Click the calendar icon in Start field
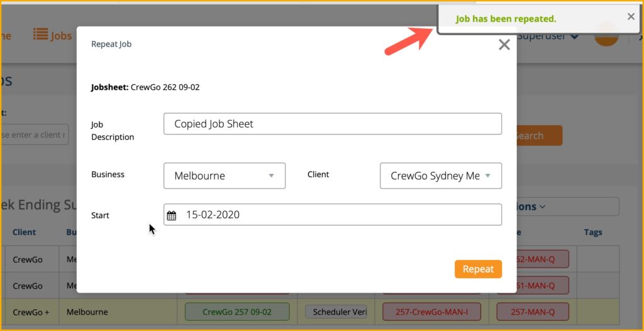Image resolution: width=644 pixels, height=331 pixels. (x=172, y=215)
